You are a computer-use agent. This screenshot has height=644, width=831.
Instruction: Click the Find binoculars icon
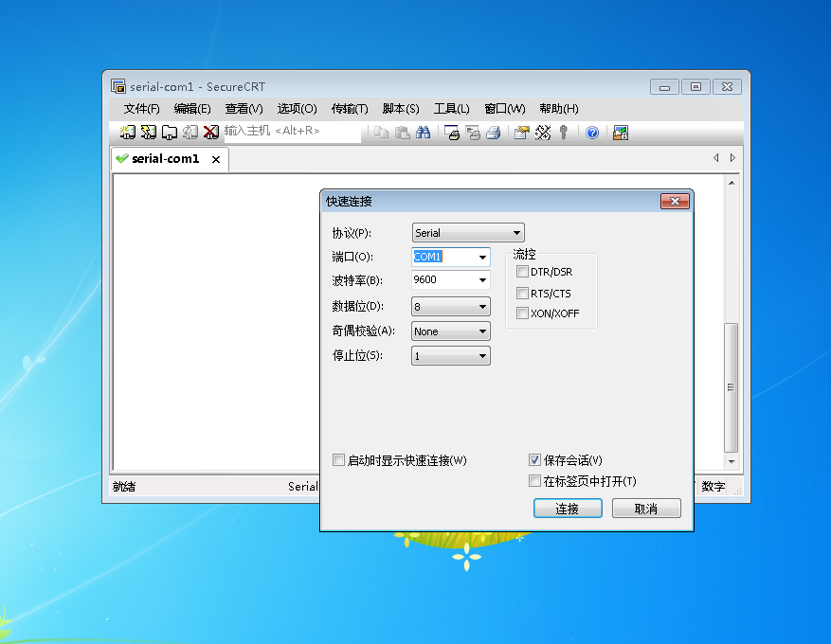coord(423,132)
